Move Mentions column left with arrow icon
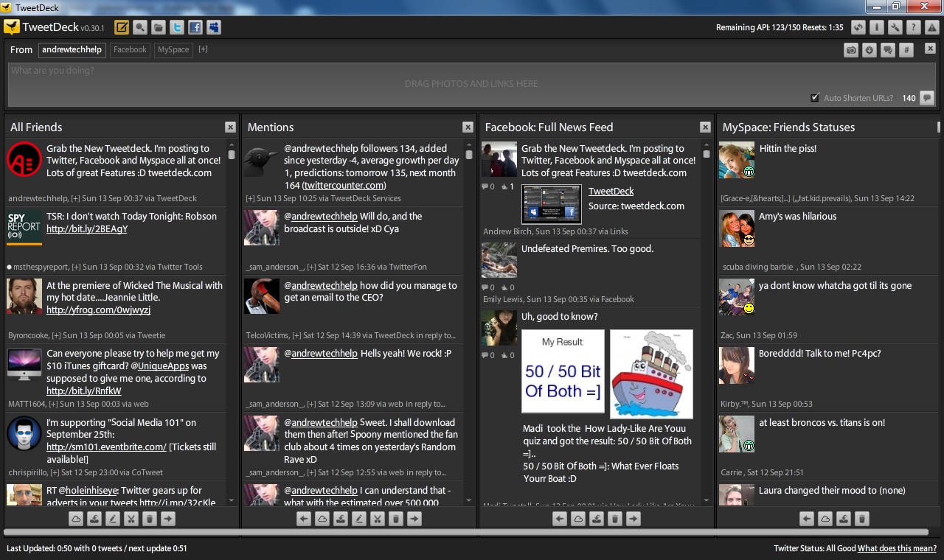 304,519
